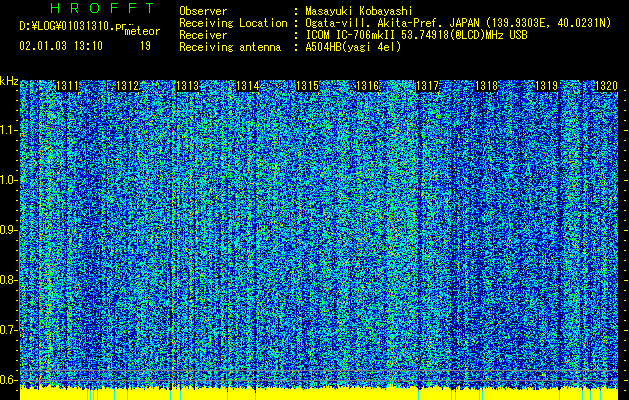Click the 1314 time marker label

point(248,86)
